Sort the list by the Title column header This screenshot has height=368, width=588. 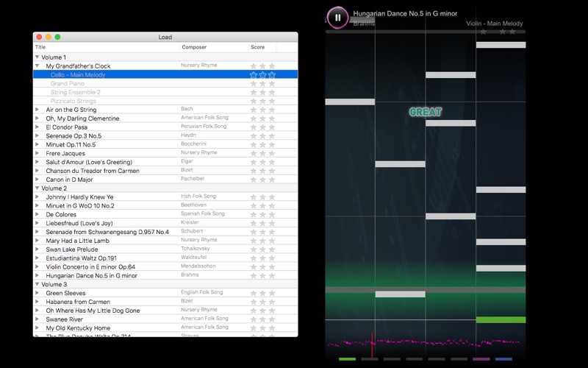tap(107, 47)
